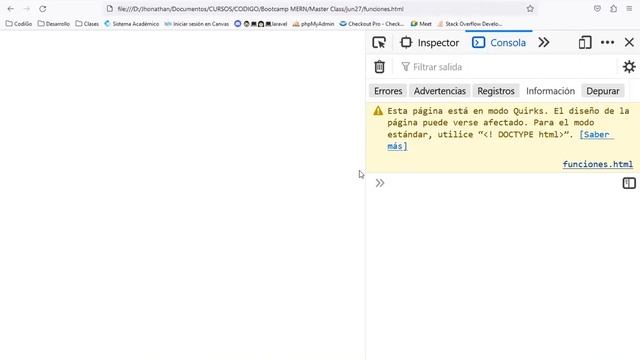
Task: Toggle the Información filter
Action: click(x=550, y=91)
